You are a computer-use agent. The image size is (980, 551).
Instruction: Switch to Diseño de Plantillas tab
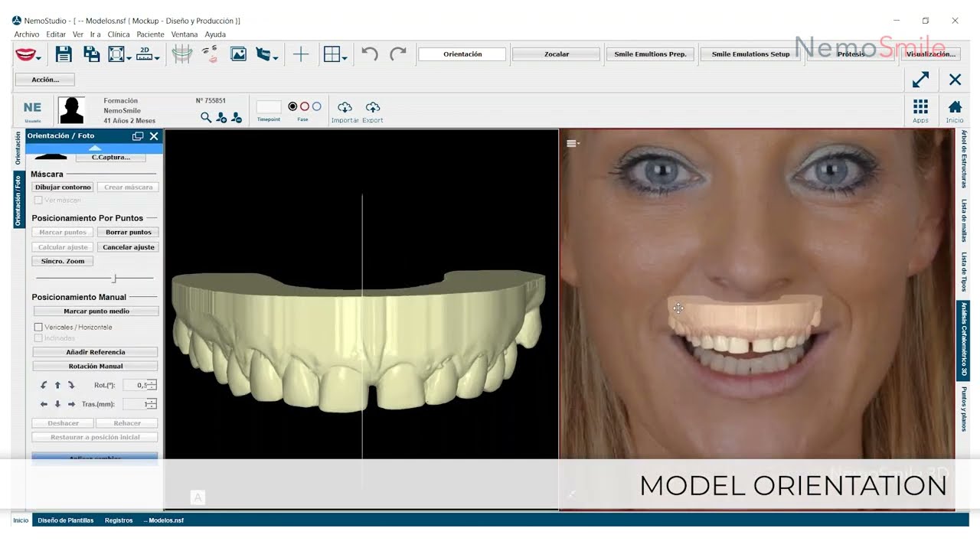pos(66,520)
